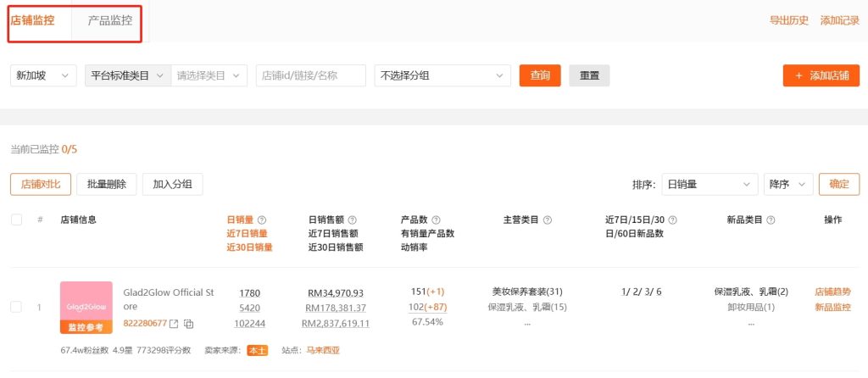Copy store ID using the copy icon

(x=189, y=324)
